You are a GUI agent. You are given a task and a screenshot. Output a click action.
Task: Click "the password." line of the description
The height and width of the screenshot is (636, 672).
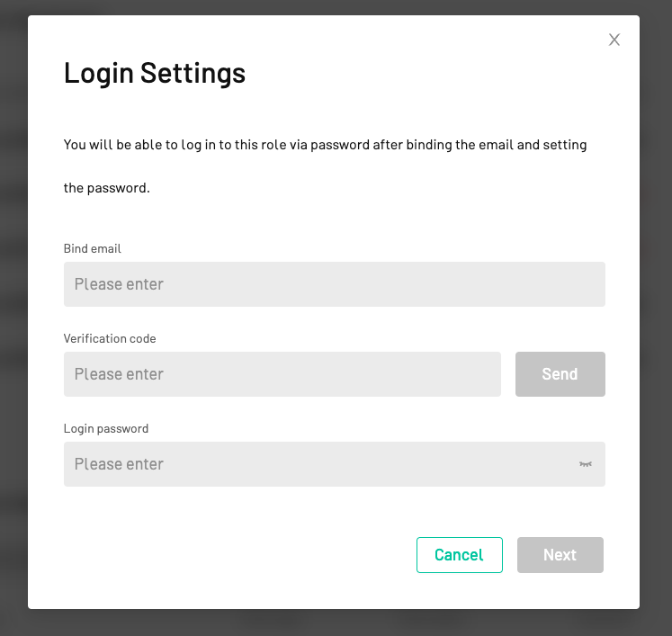point(107,188)
